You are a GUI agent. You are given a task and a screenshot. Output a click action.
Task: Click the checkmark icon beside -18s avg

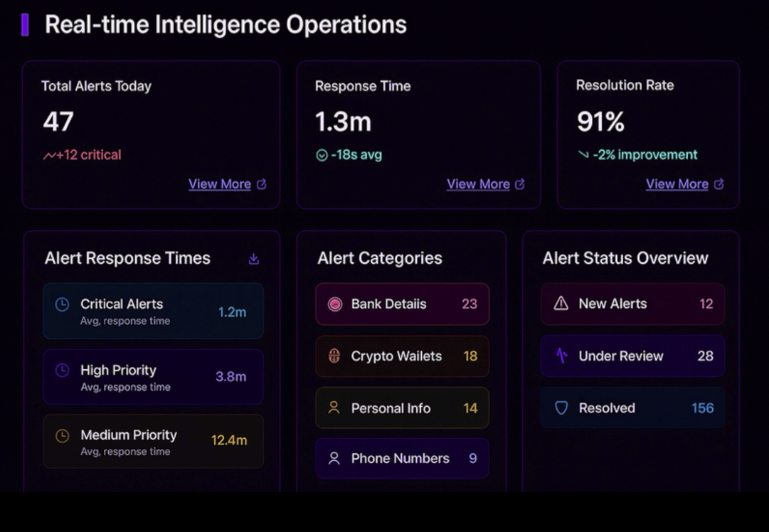pos(321,154)
